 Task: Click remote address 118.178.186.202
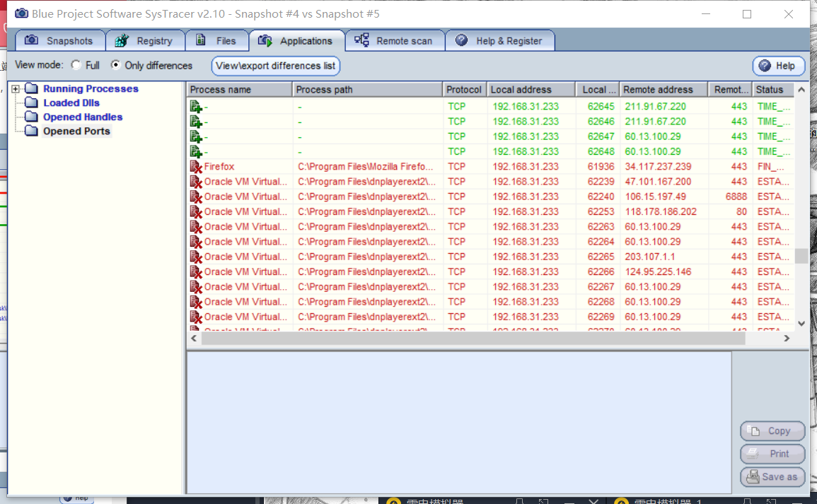[x=661, y=212]
